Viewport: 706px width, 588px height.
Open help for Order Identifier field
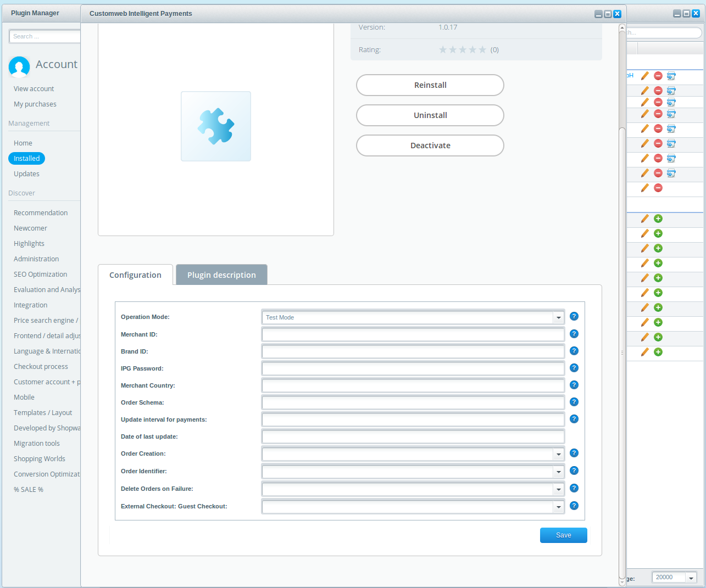574,471
